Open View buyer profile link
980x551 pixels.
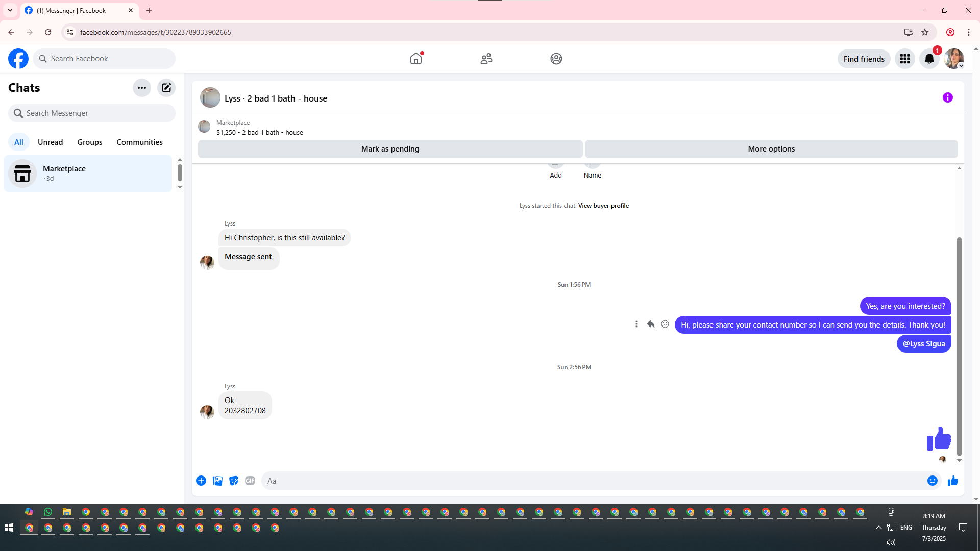pyautogui.click(x=603, y=206)
